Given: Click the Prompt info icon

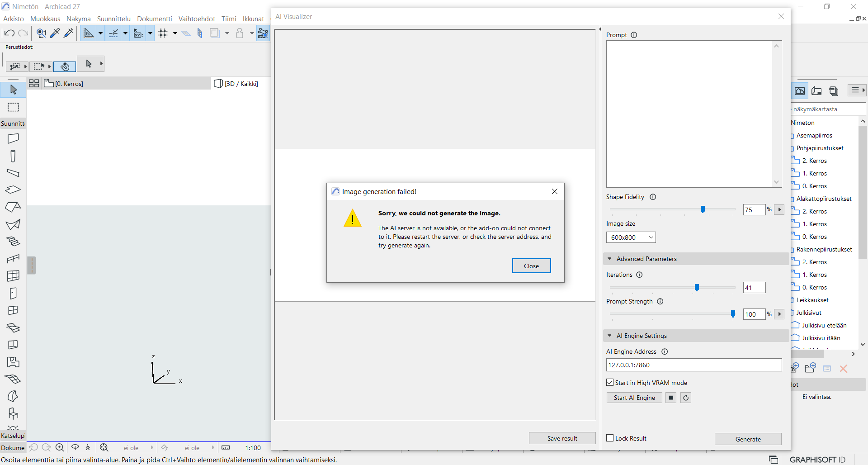Looking at the screenshot, I should 634,35.
